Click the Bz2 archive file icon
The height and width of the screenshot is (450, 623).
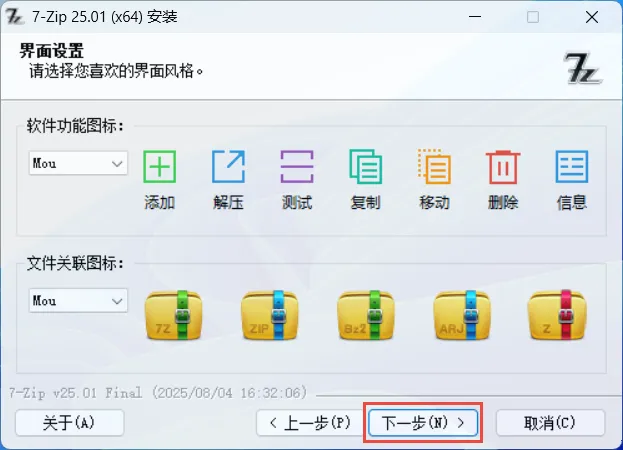pyautogui.click(x=366, y=315)
